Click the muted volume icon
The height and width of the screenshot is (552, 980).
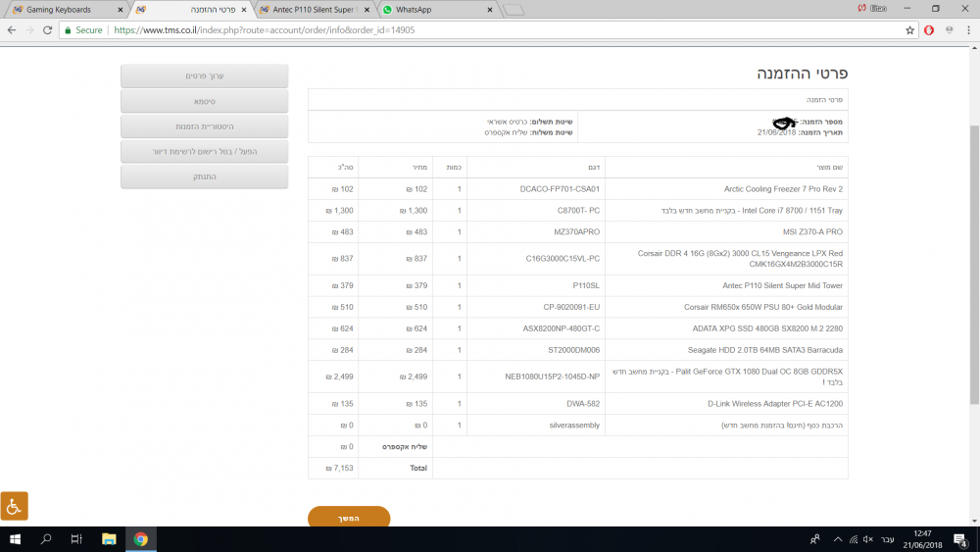(868, 539)
